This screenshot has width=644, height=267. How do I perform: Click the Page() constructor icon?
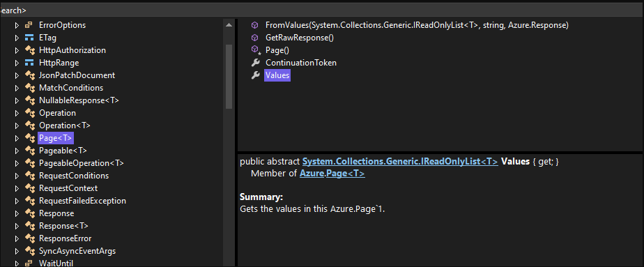pos(256,50)
